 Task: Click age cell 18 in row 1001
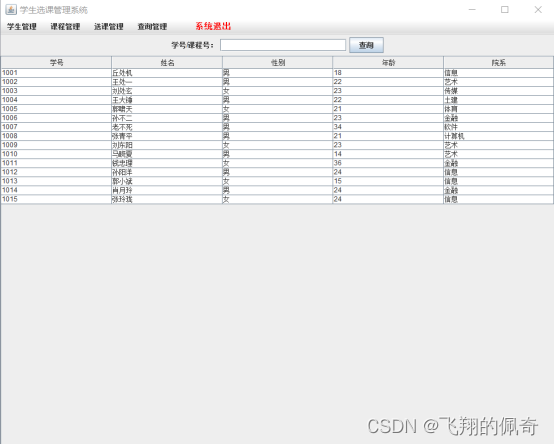388,73
